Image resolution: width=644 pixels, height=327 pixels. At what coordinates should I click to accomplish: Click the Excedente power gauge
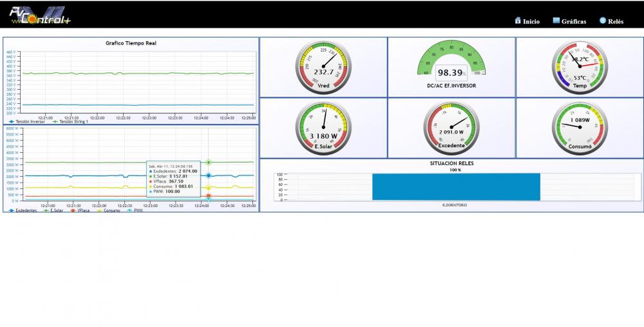[x=451, y=128]
